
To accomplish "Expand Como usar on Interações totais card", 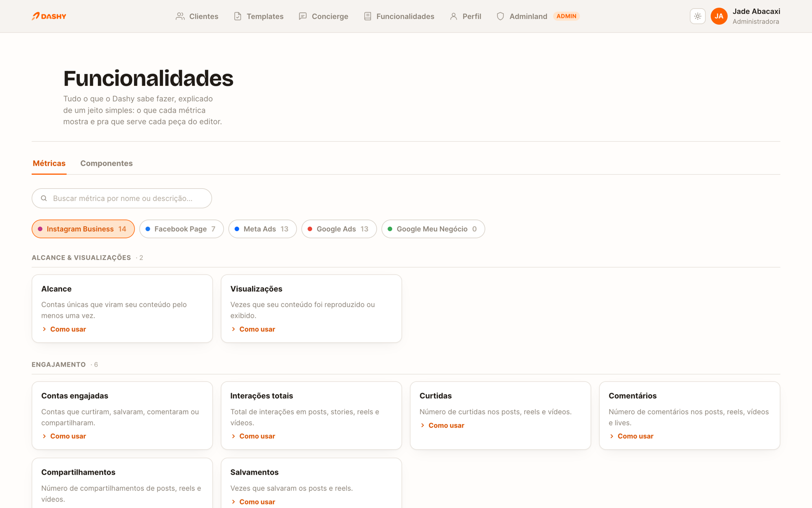I will pos(253,436).
